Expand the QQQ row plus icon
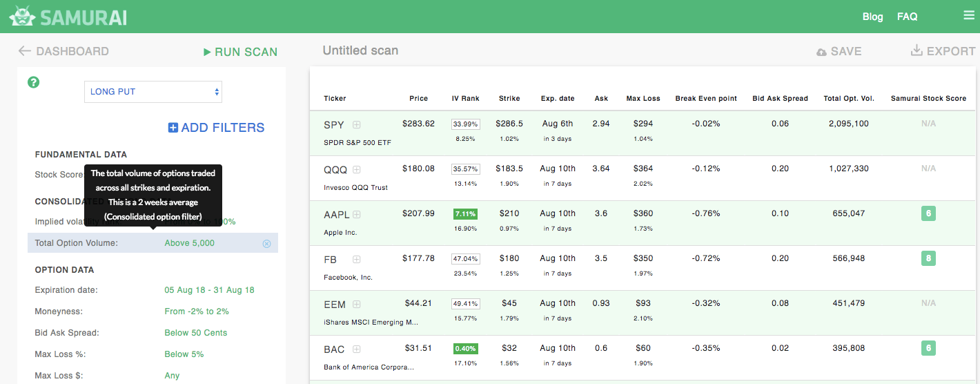Screen dimensions: 980x384 [357, 169]
